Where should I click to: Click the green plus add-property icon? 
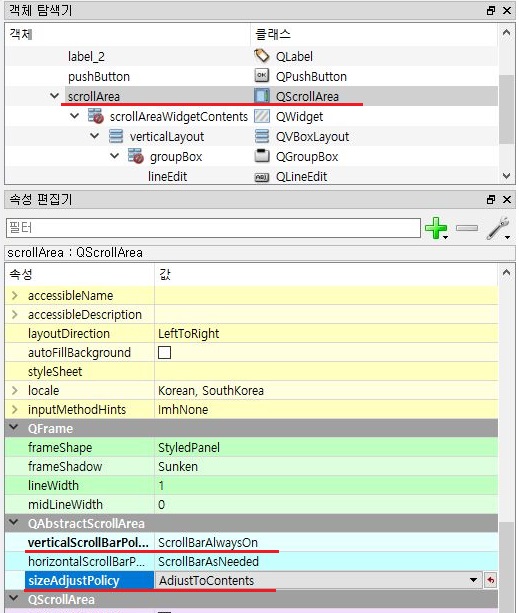(x=435, y=228)
